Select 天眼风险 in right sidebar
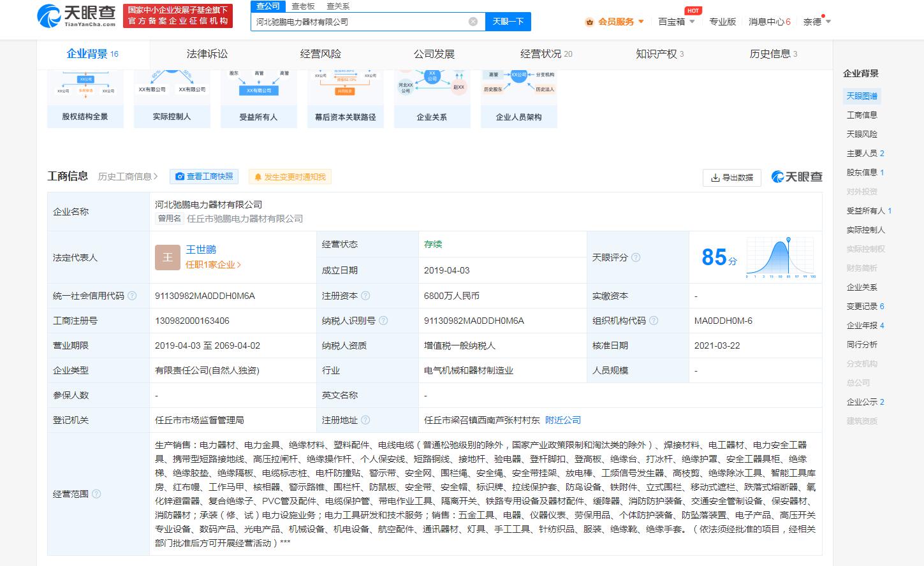Image resolution: width=924 pixels, height=566 pixels. point(862,134)
